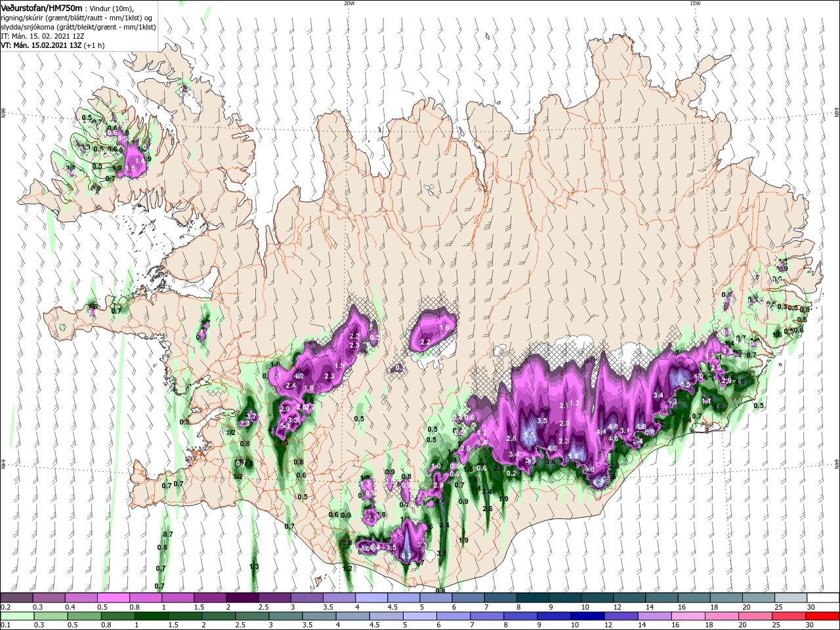Select the bright red 30 swatch in lower legend
The height and width of the screenshot is (630, 840).
click(821, 616)
